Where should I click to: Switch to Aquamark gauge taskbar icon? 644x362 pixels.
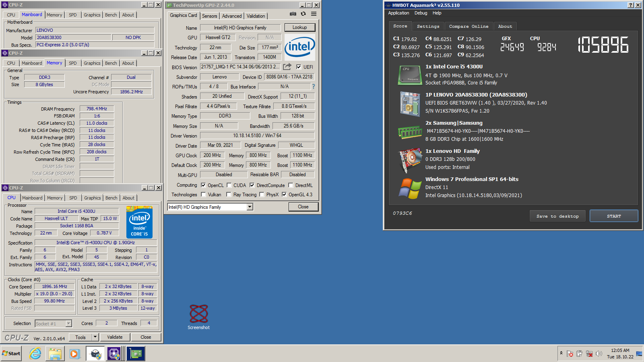pos(95,354)
